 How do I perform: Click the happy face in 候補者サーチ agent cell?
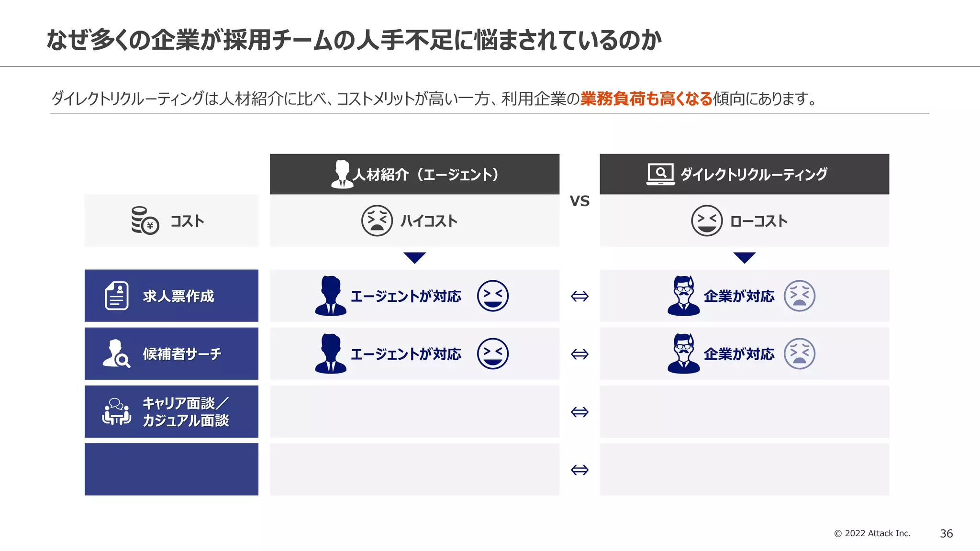(493, 353)
